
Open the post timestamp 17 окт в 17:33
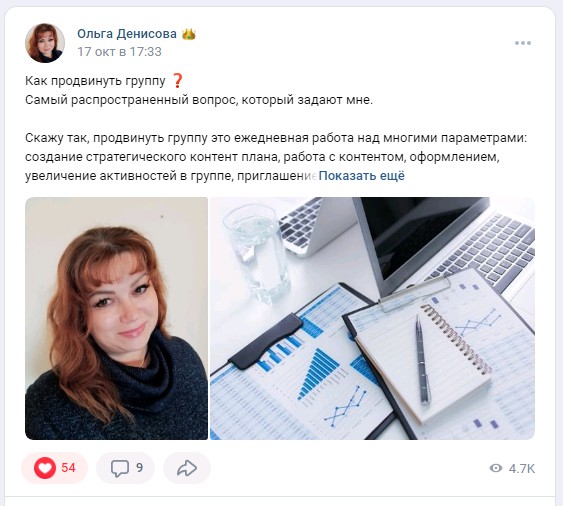(120, 52)
